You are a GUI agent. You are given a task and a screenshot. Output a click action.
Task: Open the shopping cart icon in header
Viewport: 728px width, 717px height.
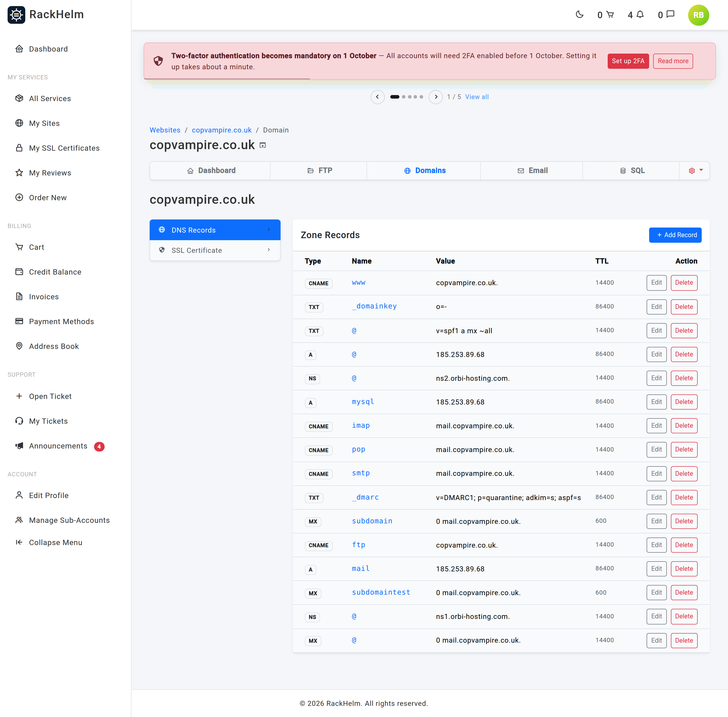tap(610, 15)
